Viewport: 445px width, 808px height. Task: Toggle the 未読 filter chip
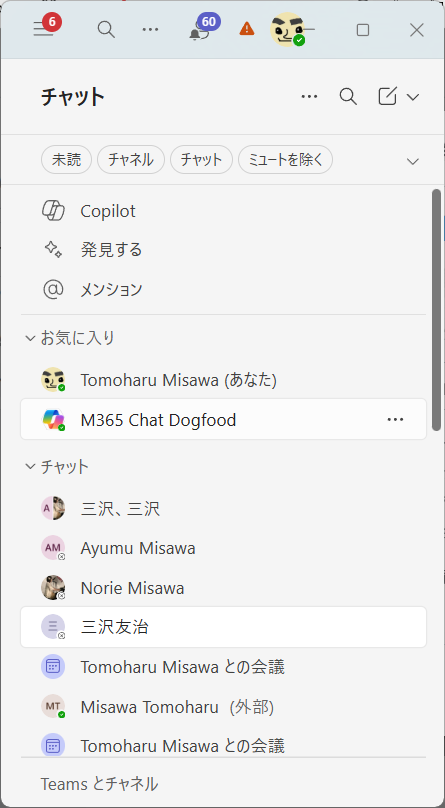[x=66, y=160]
